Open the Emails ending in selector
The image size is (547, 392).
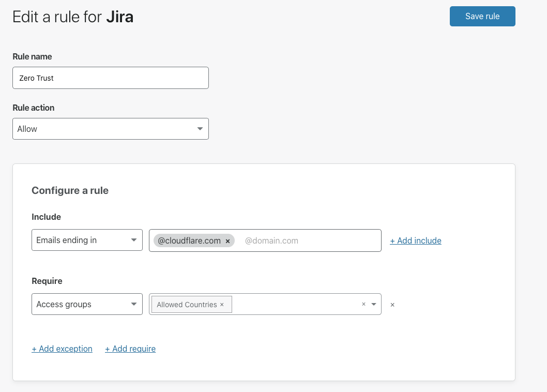pos(87,240)
